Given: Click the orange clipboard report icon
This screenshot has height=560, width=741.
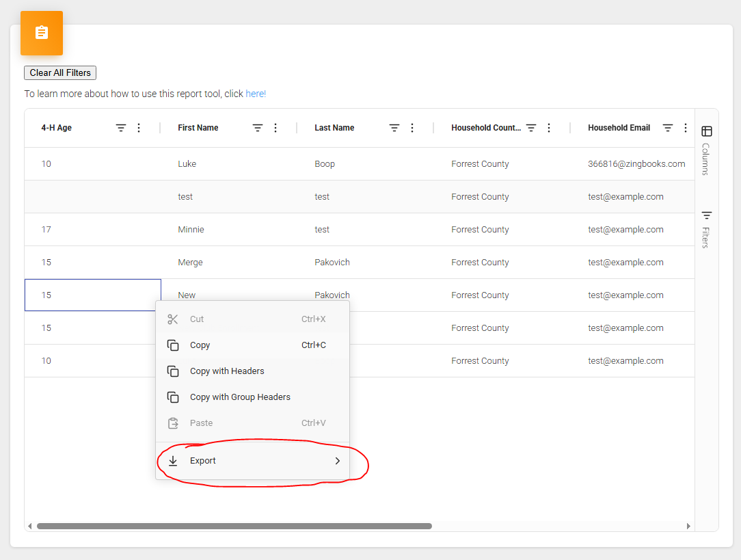Looking at the screenshot, I should click(42, 33).
